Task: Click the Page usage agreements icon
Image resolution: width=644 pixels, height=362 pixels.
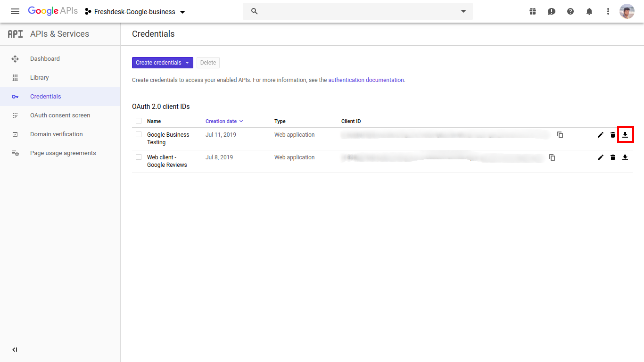Action: [15, 153]
